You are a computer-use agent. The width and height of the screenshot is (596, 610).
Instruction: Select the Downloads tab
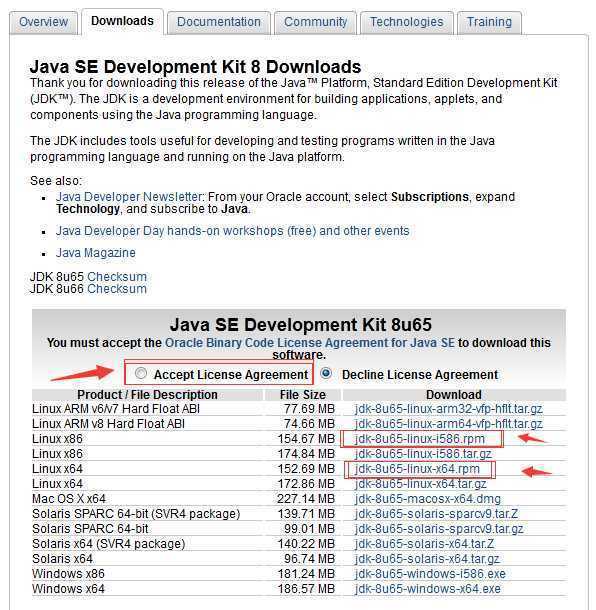[x=122, y=21]
